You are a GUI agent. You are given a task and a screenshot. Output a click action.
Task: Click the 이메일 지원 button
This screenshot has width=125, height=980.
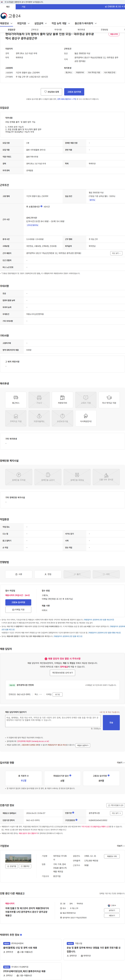[x=18, y=609]
